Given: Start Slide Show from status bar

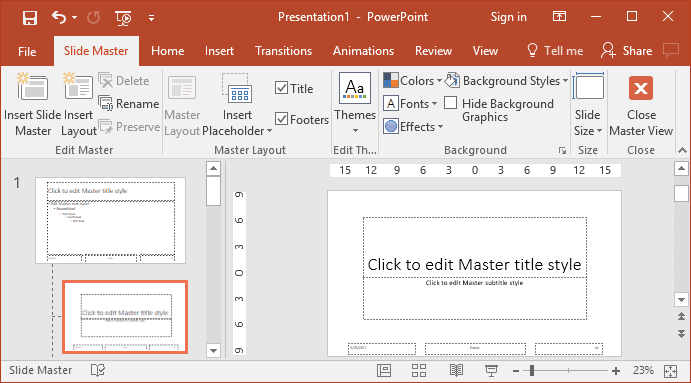Looking at the screenshot, I should (x=491, y=371).
